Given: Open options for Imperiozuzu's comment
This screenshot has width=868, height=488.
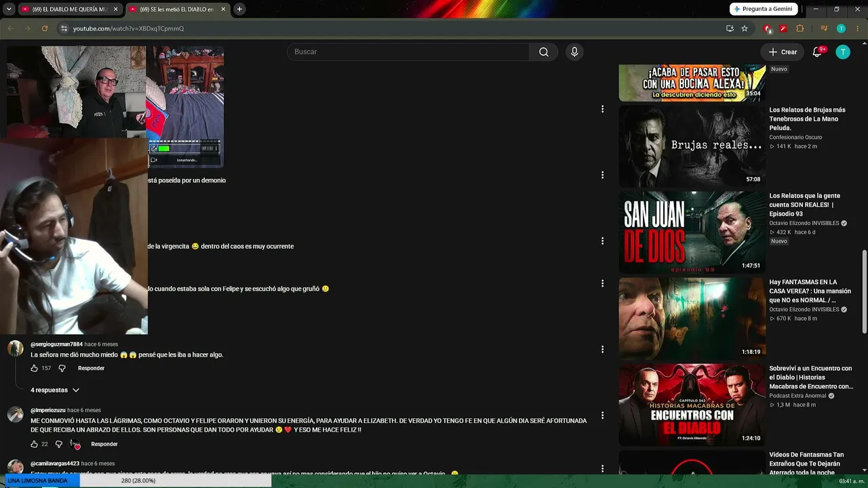Looking at the screenshot, I should pos(602,415).
